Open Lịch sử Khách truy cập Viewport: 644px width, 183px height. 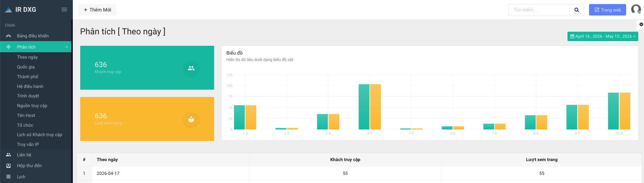39,134
